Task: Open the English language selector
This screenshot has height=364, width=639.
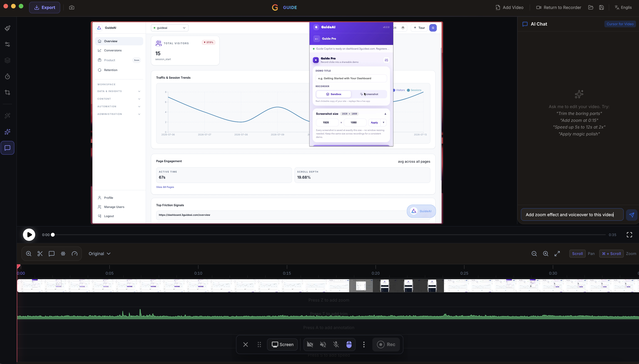Action: click(x=623, y=7)
